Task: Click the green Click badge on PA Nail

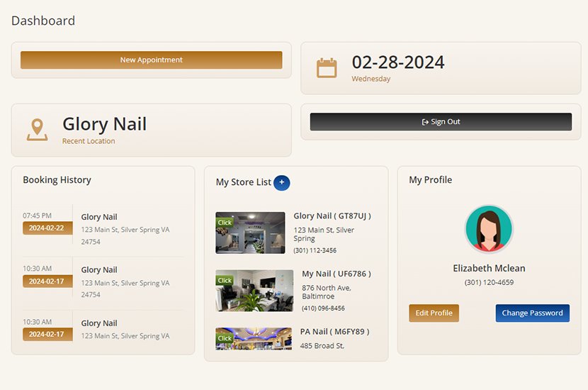Action: click(x=225, y=338)
